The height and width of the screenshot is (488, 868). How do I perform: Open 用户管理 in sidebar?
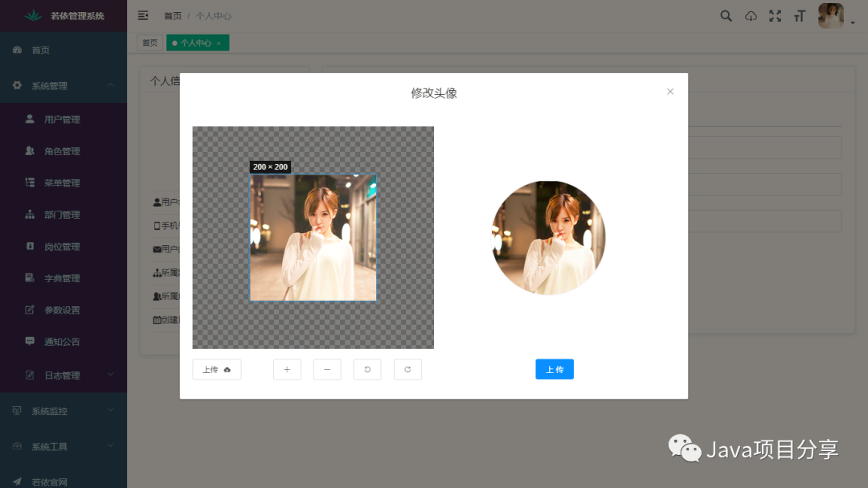[x=62, y=119]
